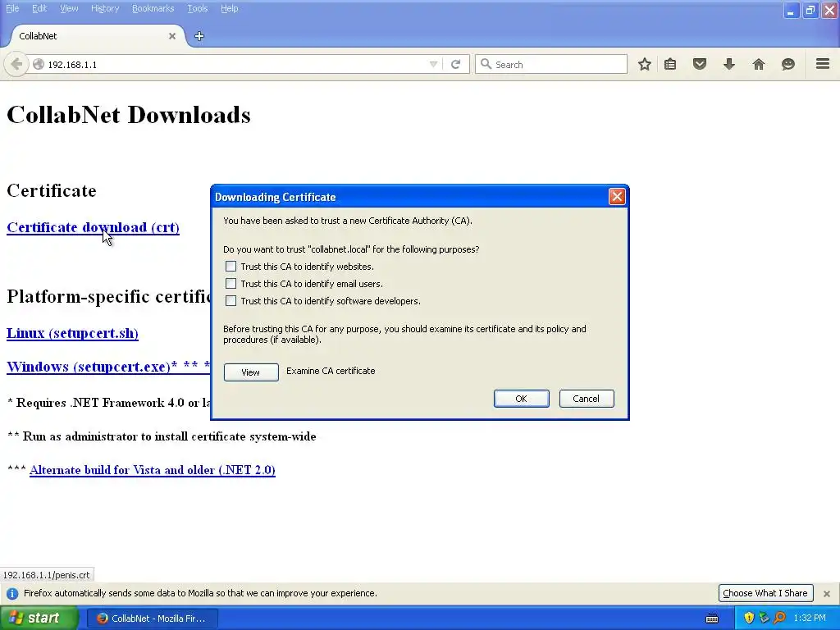Image resolution: width=840 pixels, height=630 pixels.
Task: Click the Safely Remove Hardware tray icon
Action: [x=764, y=619]
